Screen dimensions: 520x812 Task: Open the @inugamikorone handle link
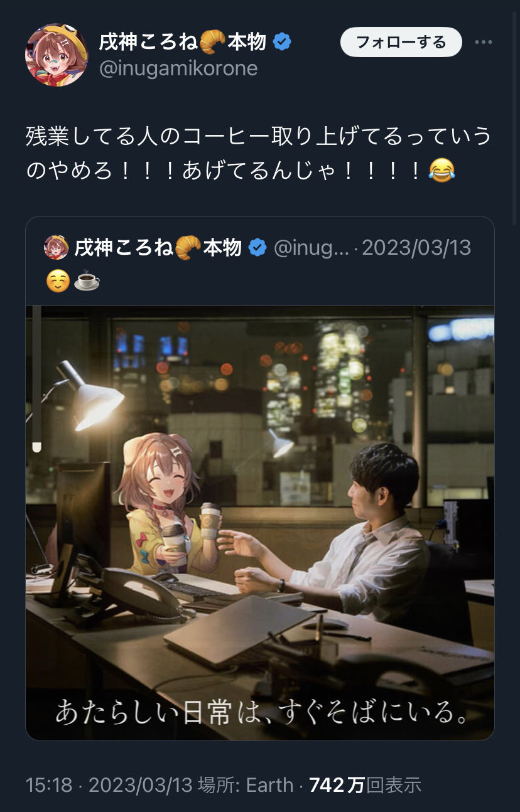pyautogui.click(x=178, y=68)
